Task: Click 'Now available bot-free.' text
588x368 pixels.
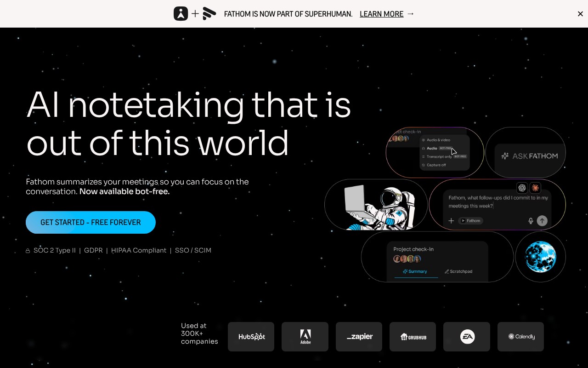Action: 124,191
